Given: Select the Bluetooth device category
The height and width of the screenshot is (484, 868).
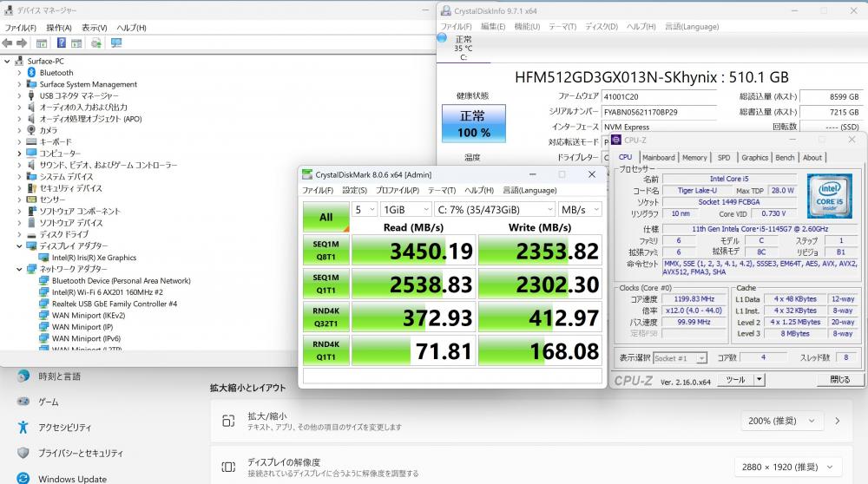Looking at the screenshot, I should click(56, 73).
